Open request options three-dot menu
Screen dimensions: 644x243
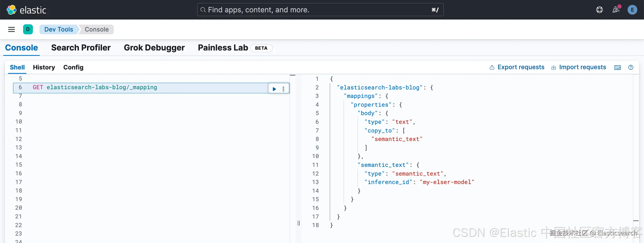click(x=283, y=89)
